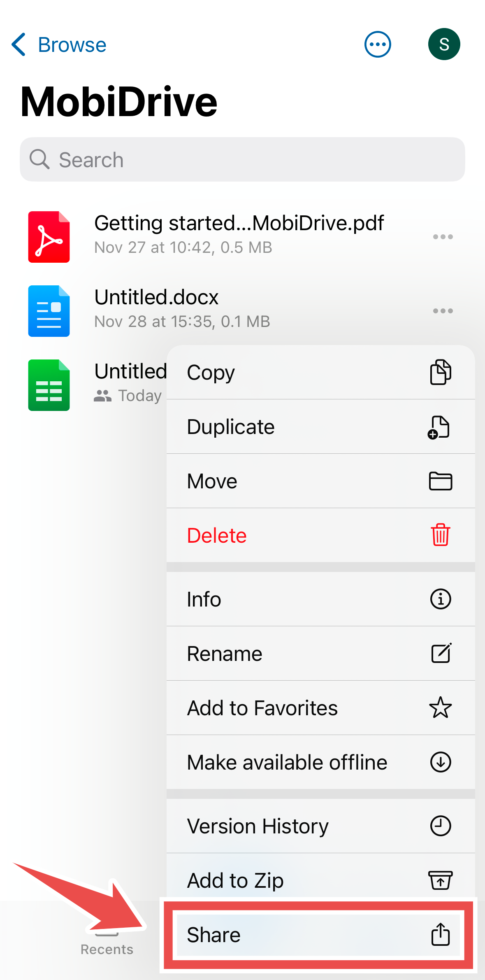Tap the Add to Favorites star icon
Image resolution: width=485 pixels, height=980 pixels.
click(441, 707)
